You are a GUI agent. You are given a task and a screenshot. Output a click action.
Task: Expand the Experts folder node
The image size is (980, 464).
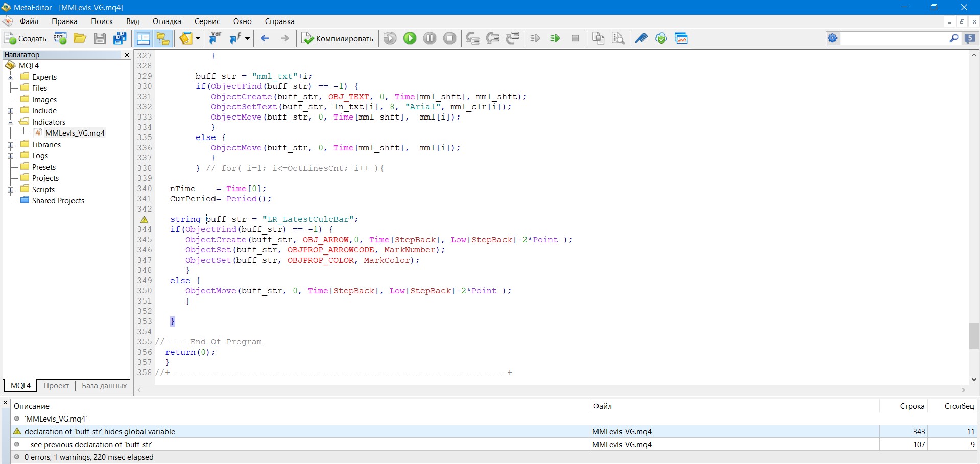coord(10,77)
